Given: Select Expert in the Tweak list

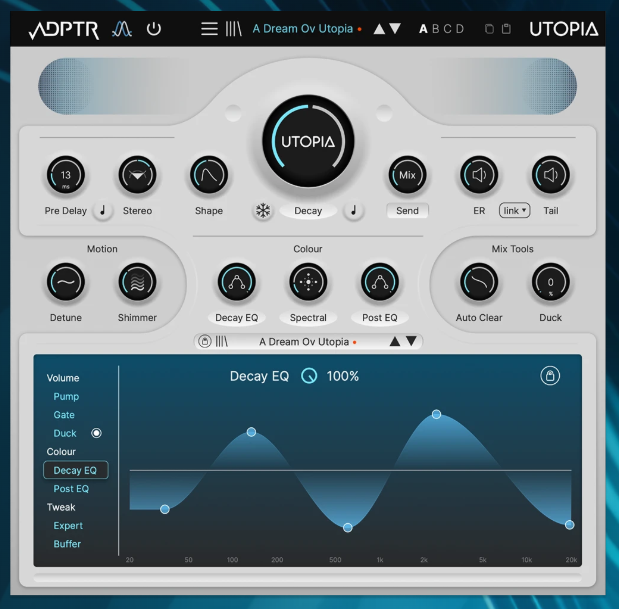Looking at the screenshot, I should pyautogui.click(x=68, y=526).
